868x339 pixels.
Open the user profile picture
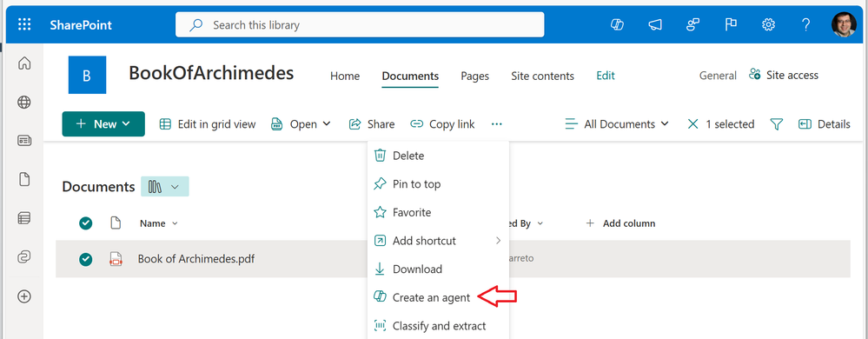click(x=844, y=25)
